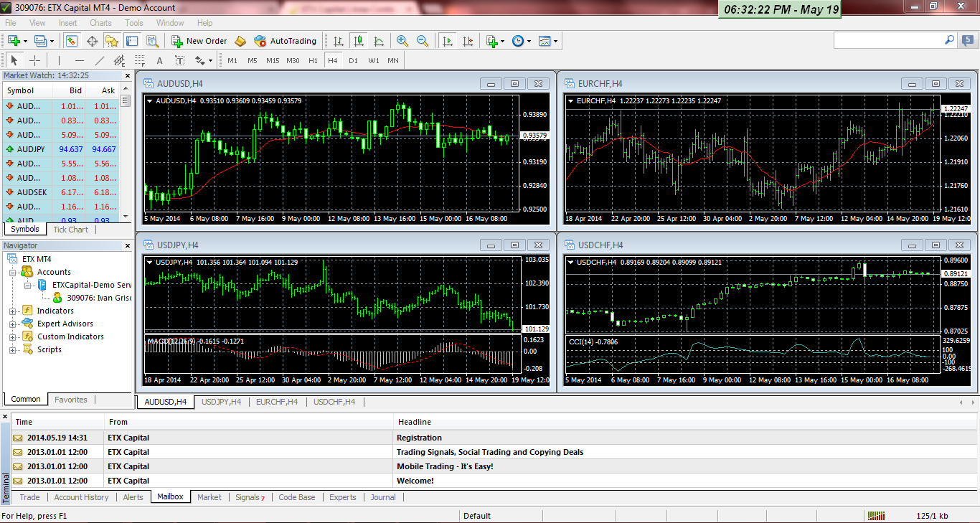Viewport: 980px width, 523px height.
Task: Open the Templates toolbar icon
Action: (x=545, y=41)
